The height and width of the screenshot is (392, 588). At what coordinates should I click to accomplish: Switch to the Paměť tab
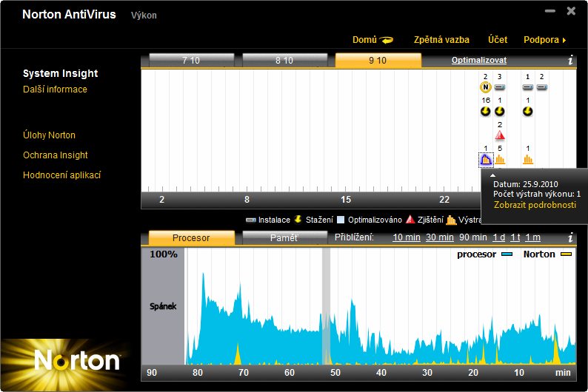(x=284, y=237)
